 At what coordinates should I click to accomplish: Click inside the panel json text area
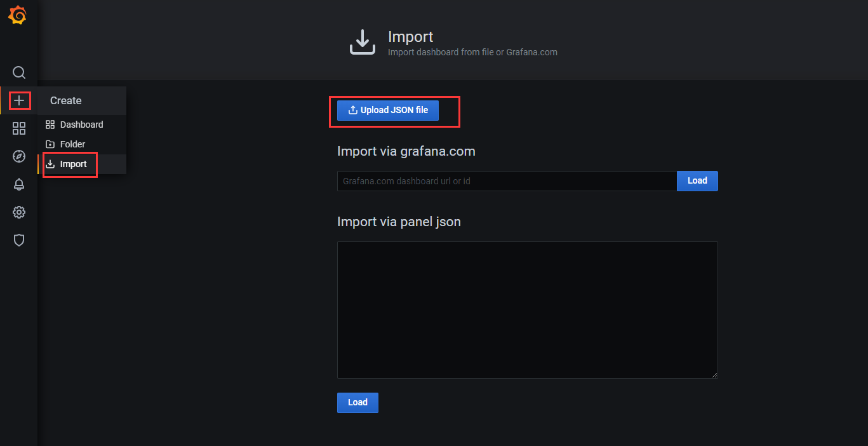coord(528,310)
